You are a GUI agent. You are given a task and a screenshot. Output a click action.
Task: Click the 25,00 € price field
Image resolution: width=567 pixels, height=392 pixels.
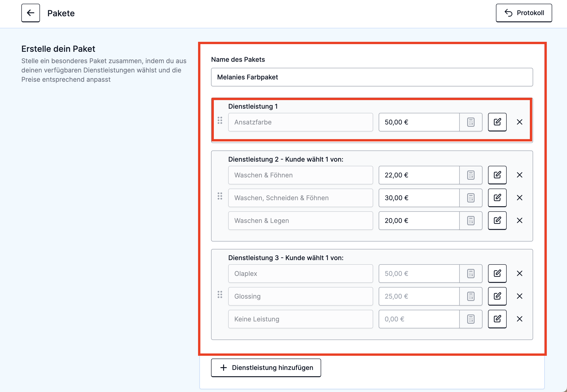coord(419,297)
